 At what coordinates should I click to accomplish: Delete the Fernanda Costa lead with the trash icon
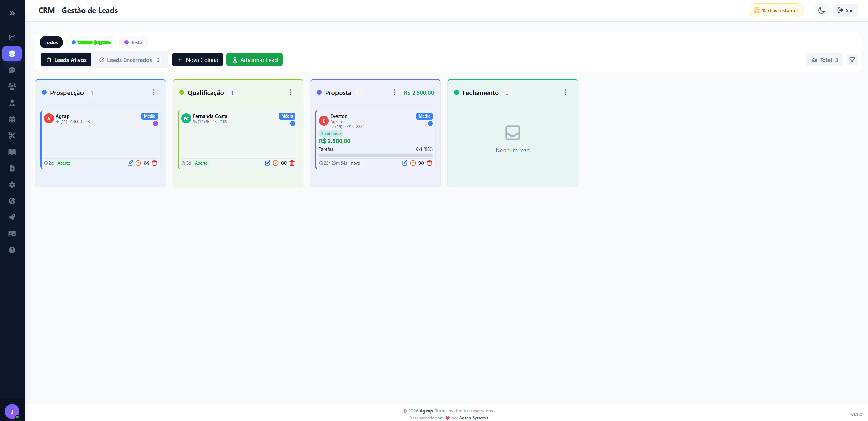point(292,163)
